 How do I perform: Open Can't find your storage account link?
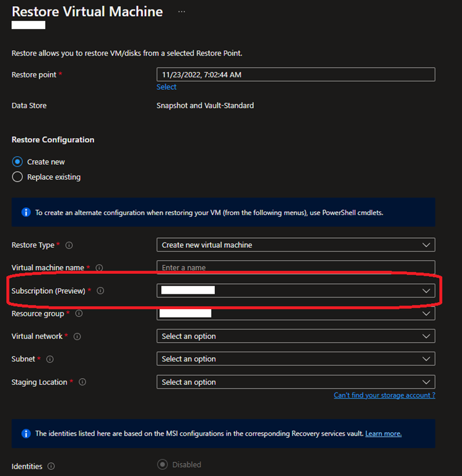pyautogui.click(x=384, y=395)
